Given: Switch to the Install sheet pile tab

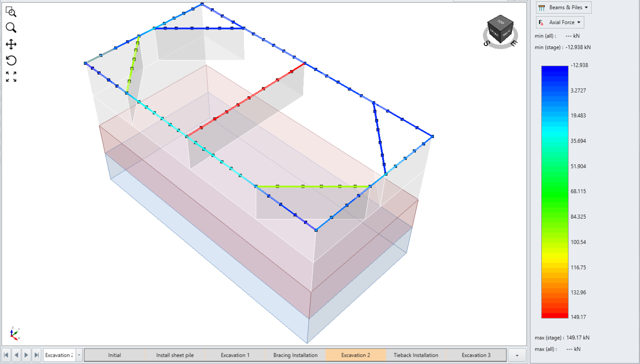Looking at the screenshot, I should (175, 355).
